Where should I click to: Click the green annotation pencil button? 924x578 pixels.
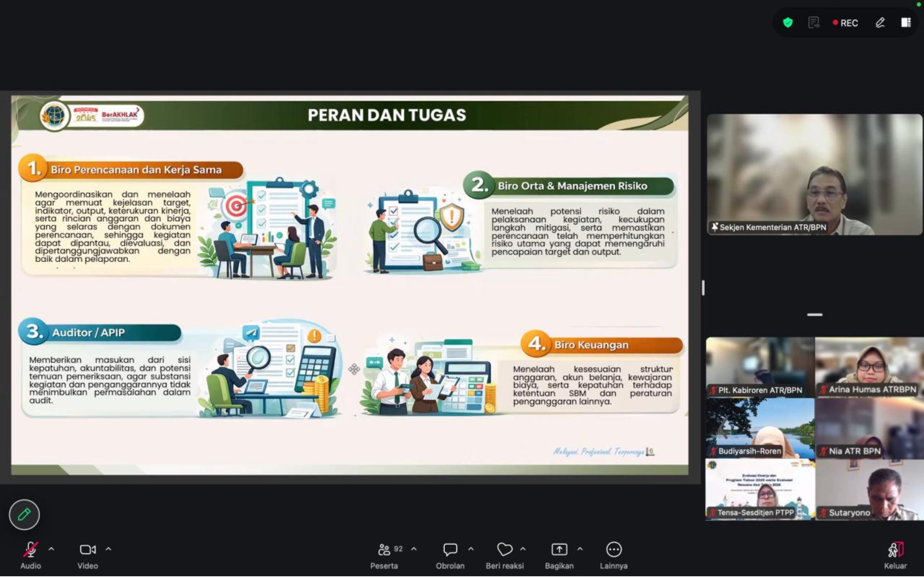[24, 514]
